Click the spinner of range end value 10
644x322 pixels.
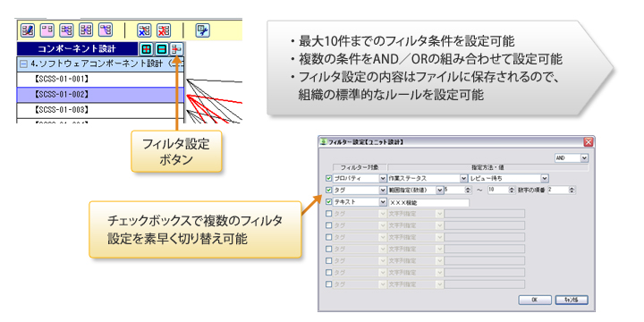(512, 191)
